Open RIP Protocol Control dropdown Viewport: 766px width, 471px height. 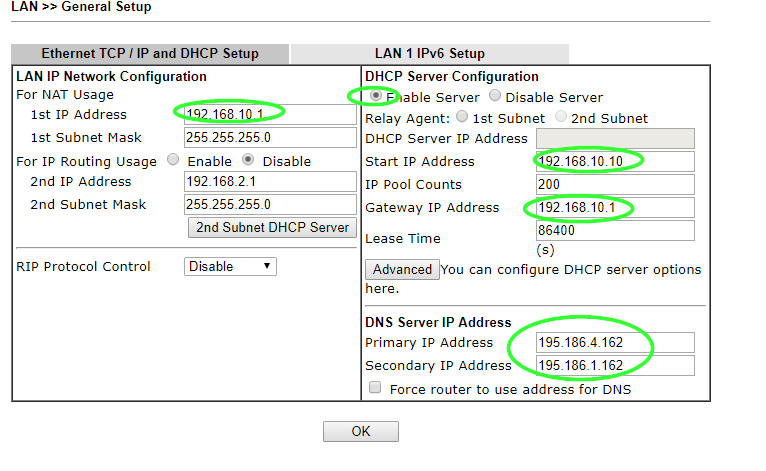(230, 266)
